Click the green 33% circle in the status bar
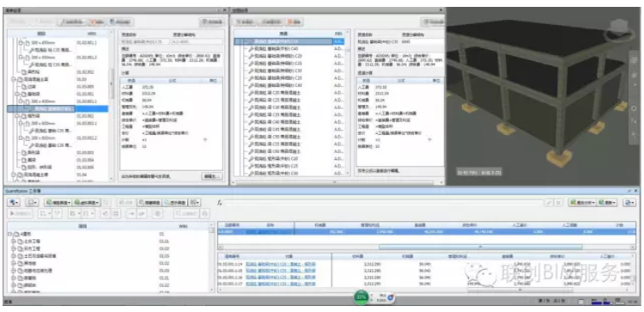The image size is (644, 312). (361, 297)
